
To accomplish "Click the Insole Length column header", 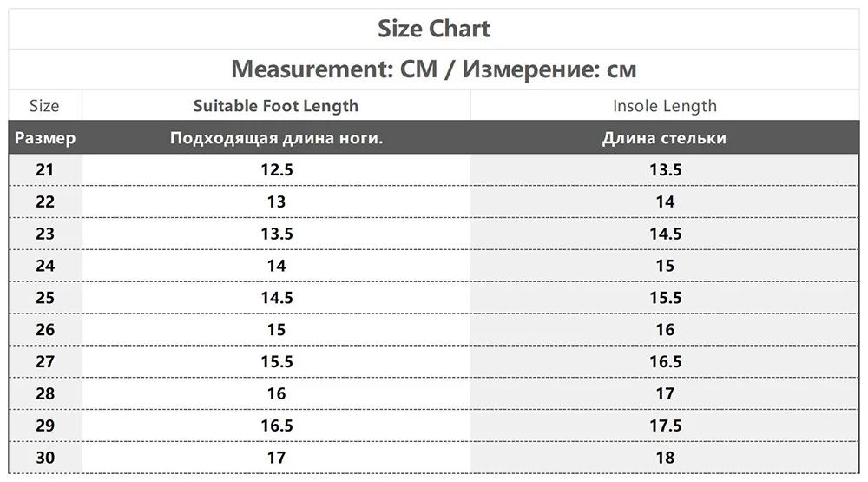I will point(665,106).
